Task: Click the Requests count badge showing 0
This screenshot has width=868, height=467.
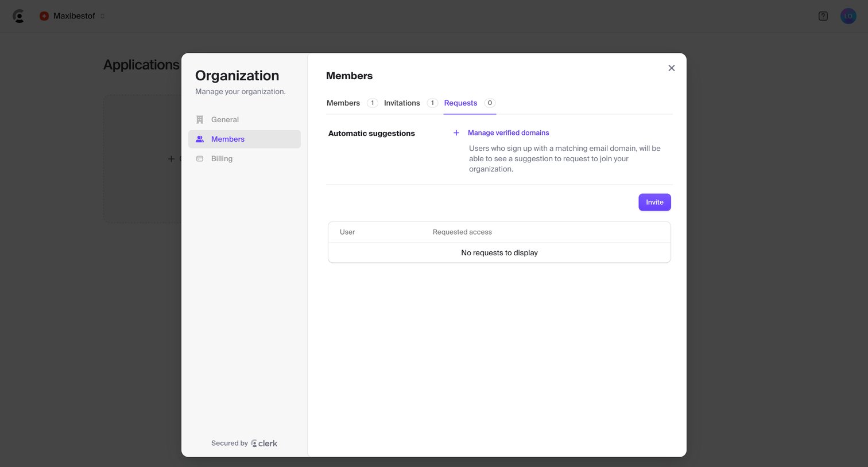Action: pos(490,103)
